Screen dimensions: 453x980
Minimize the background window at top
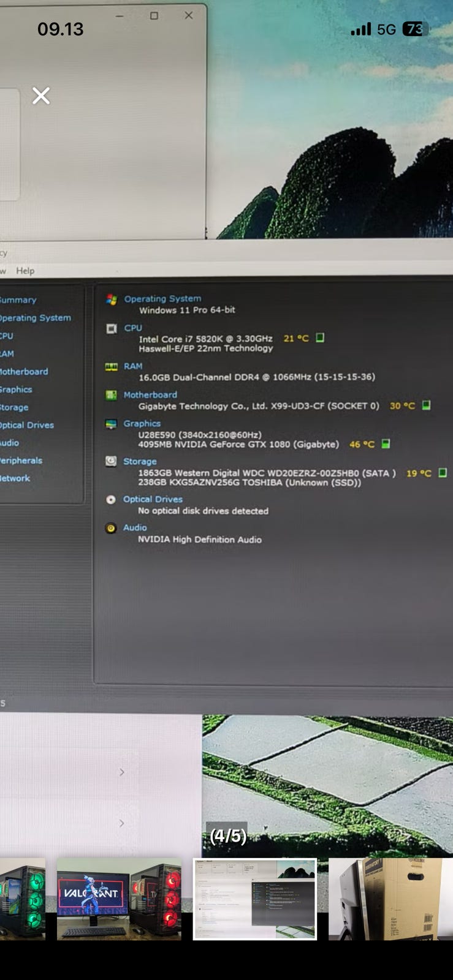[120, 16]
